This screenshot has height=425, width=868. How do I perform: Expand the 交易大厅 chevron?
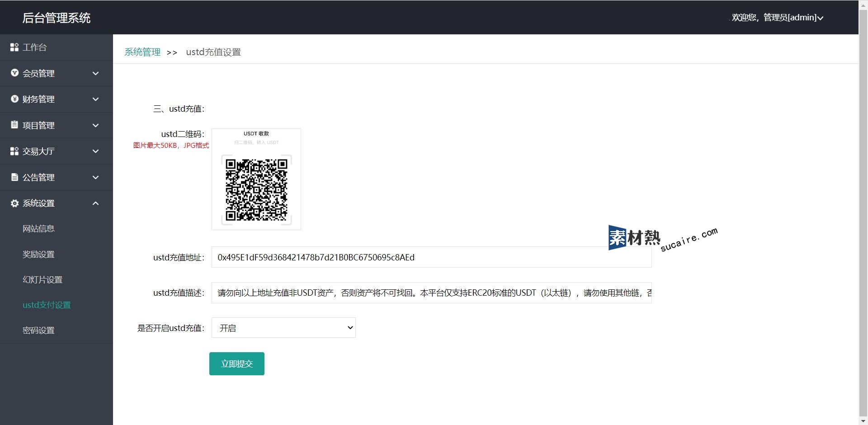pos(95,151)
